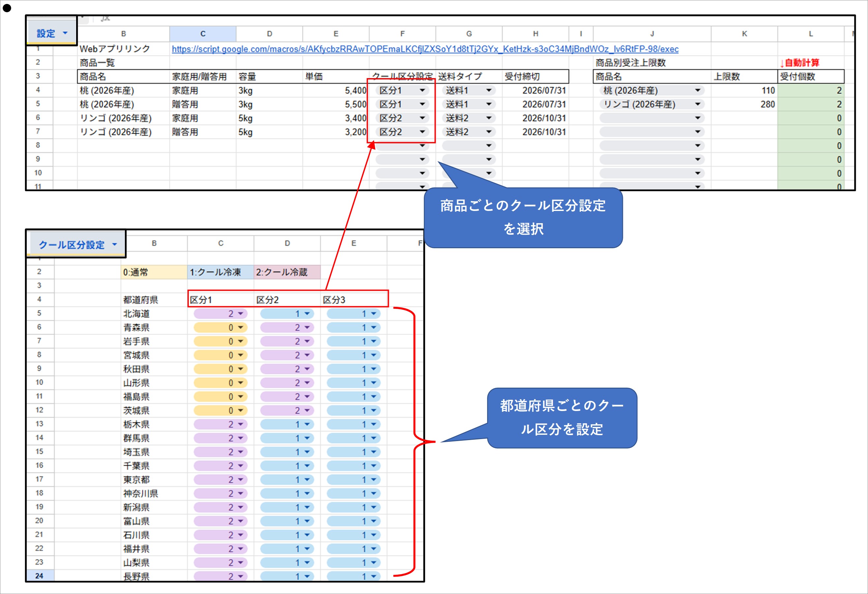Screen dimensions: 868x594
Task: Click 受付締切 date cell in row 7
Action: pos(535,132)
